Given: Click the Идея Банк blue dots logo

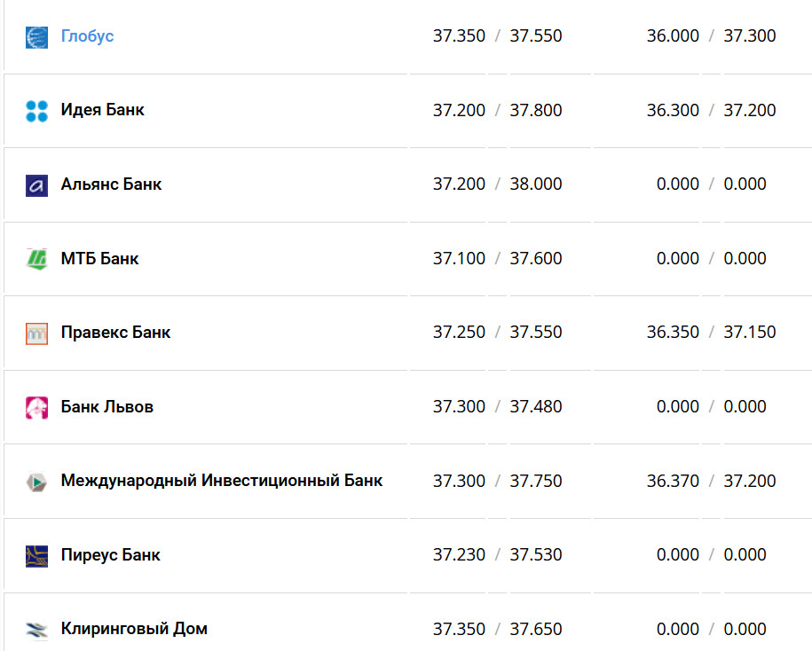Looking at the screenshot, I should click(x=36, y=111).
